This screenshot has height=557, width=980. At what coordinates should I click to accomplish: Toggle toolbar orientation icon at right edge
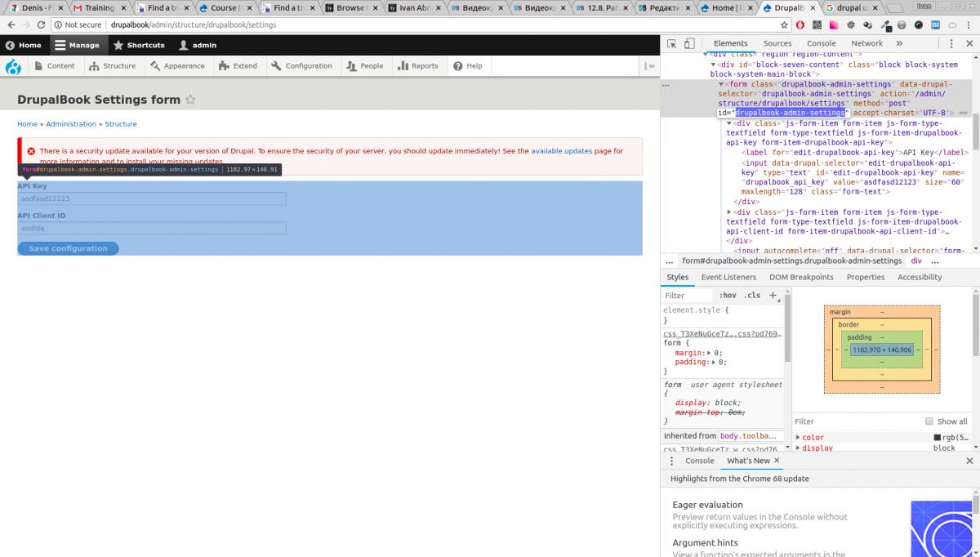coord(649,66)
